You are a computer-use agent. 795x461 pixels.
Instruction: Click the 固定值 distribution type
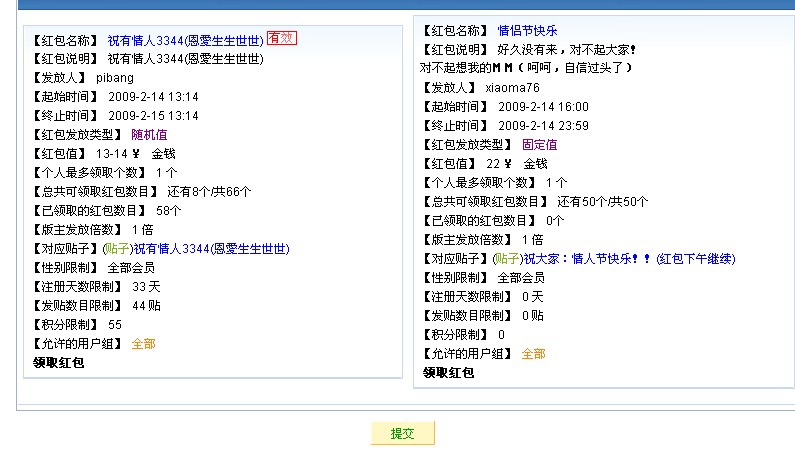point(539,144)
